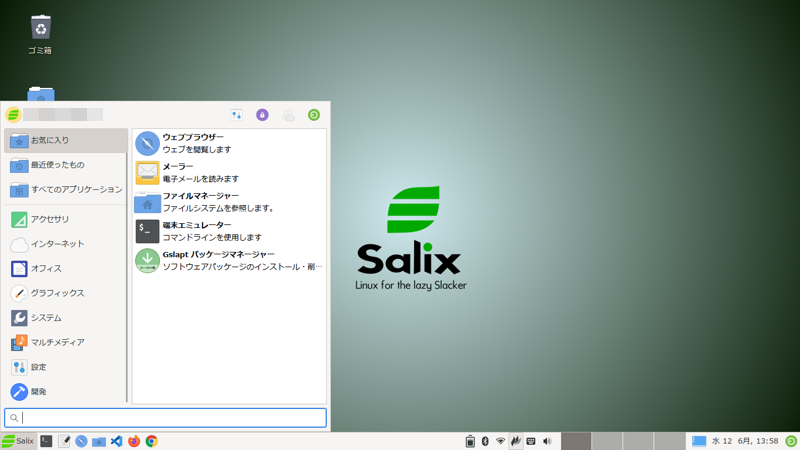
Task: Show すべてのアプリケーション all applications
Action: [66, 190]
